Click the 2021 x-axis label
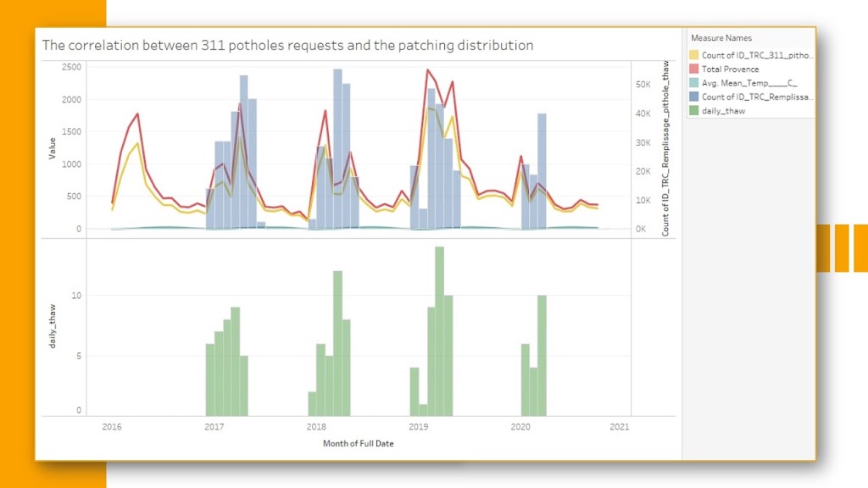868x488 pixels. (x=620, y=427)
